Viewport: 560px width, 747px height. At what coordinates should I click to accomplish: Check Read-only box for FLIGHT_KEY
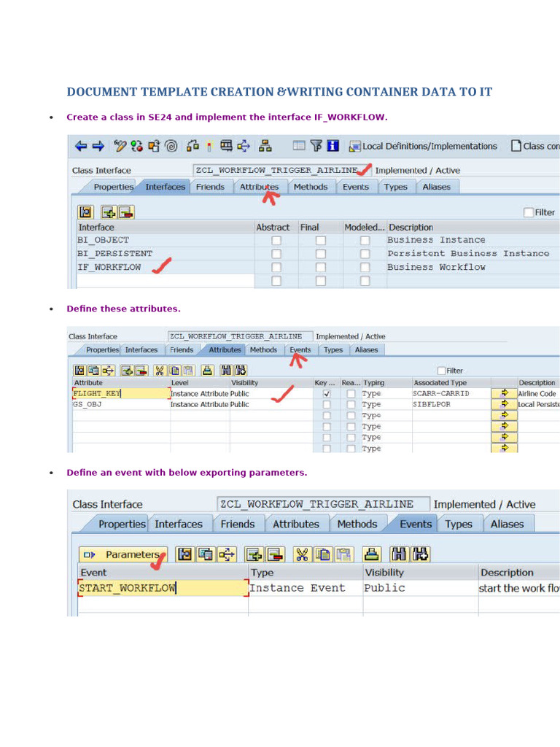(351, 393)
